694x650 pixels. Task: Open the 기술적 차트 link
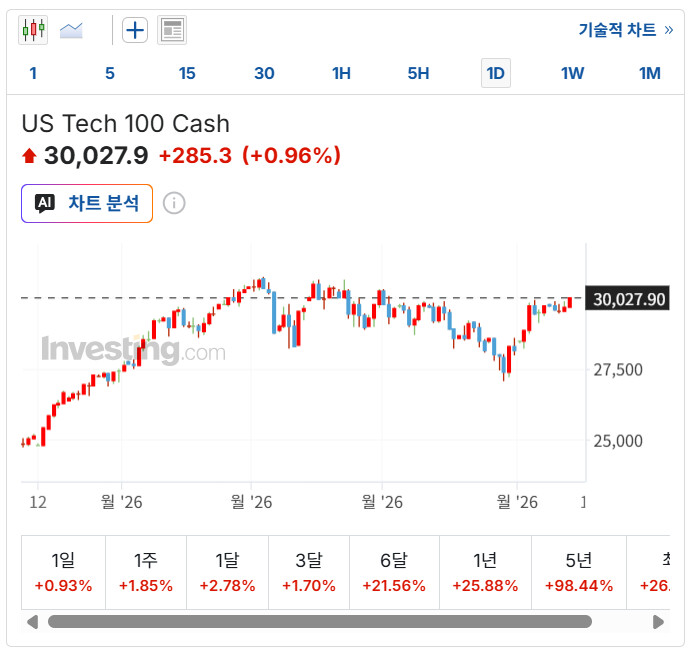coord(626,30)
